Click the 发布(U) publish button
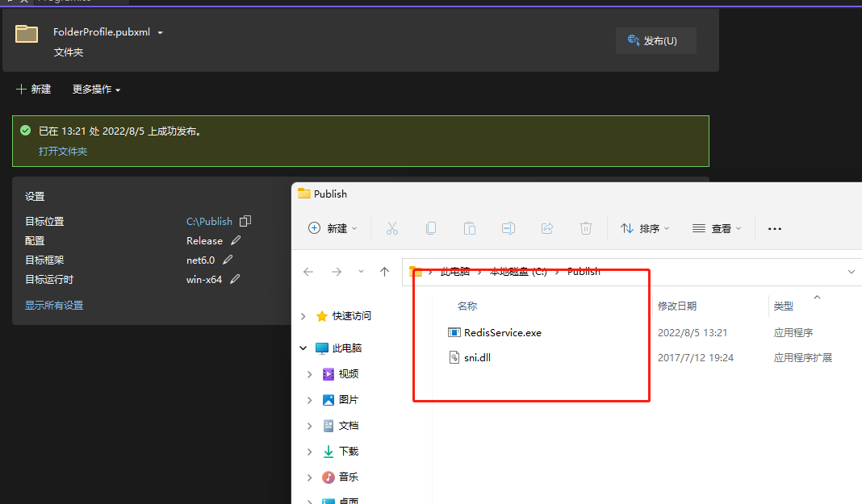862x504 pixels. pos(655,40)
